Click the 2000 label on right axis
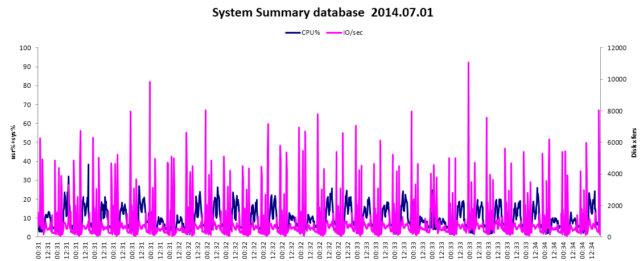The image size is (644, 261). [x=616, y=206]
